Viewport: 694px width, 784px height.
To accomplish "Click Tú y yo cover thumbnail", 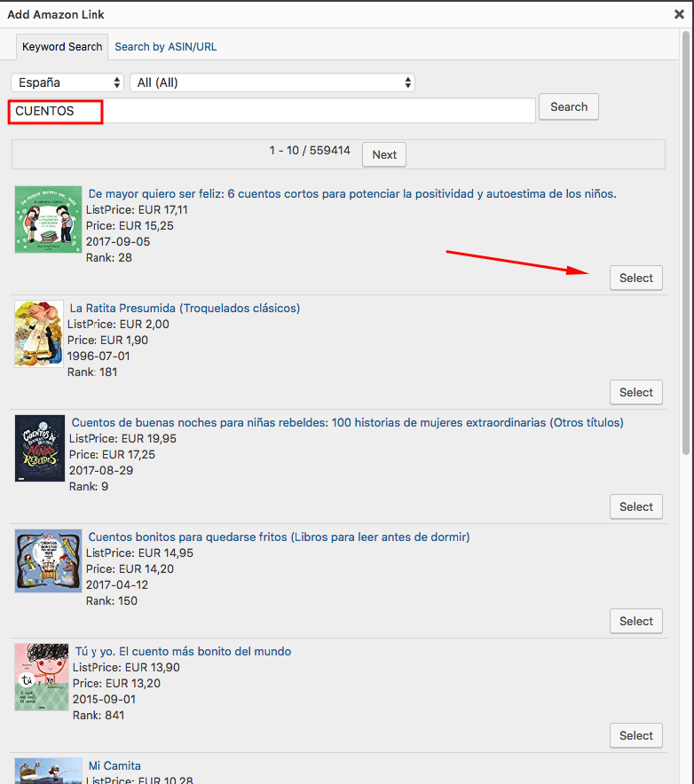I will 42,677.
